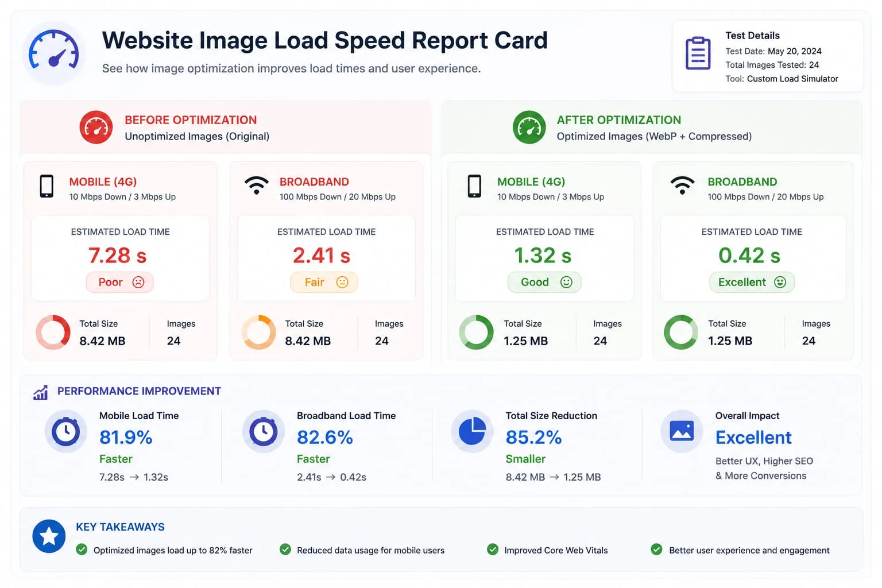Click the 0.42 s load time value
882x588 pixels.
coord(749,255)
